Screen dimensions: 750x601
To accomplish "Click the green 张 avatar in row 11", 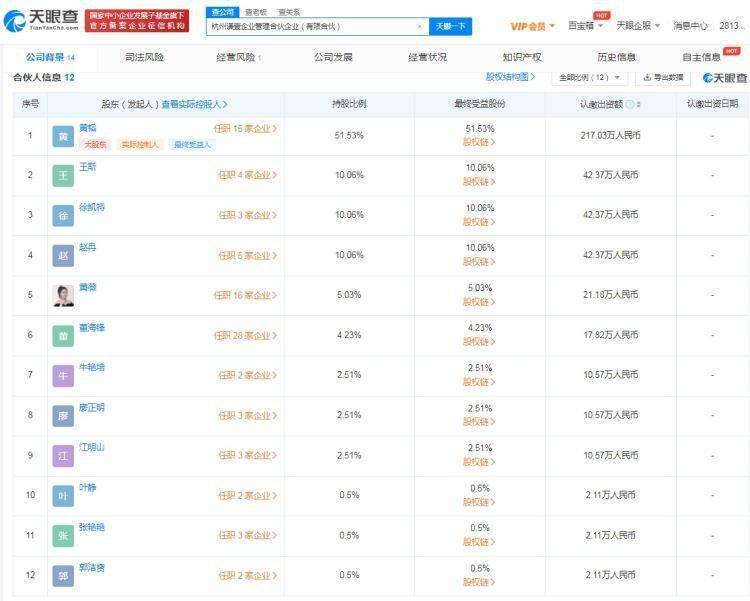I will 63,535.
